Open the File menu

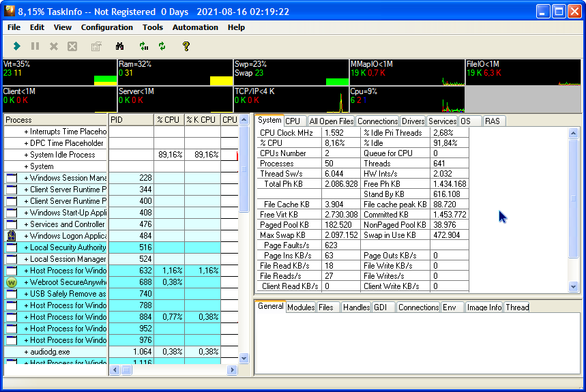point(14,27)
